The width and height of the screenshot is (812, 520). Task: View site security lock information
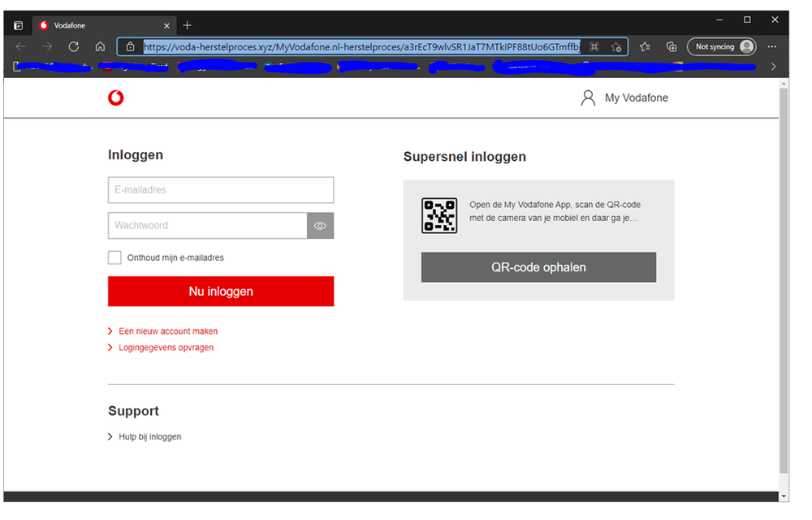pyautogui.click(x=131, y=46)
